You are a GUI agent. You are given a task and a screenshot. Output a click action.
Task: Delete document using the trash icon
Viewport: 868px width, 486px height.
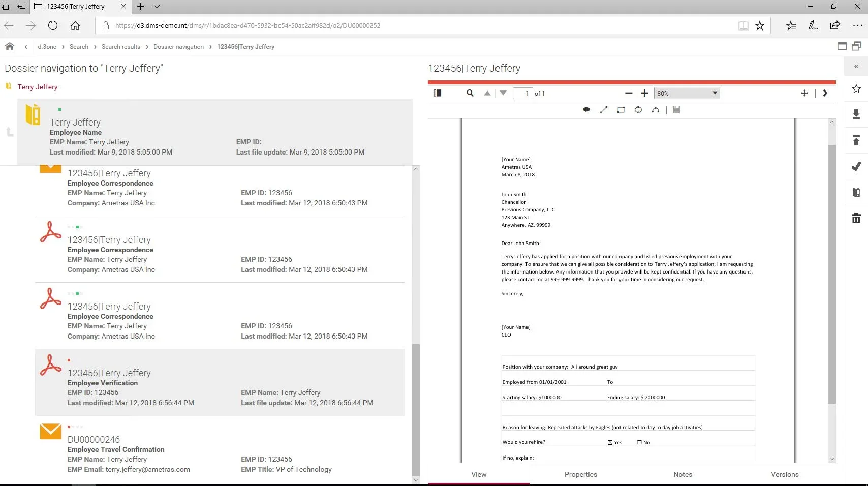856,218
